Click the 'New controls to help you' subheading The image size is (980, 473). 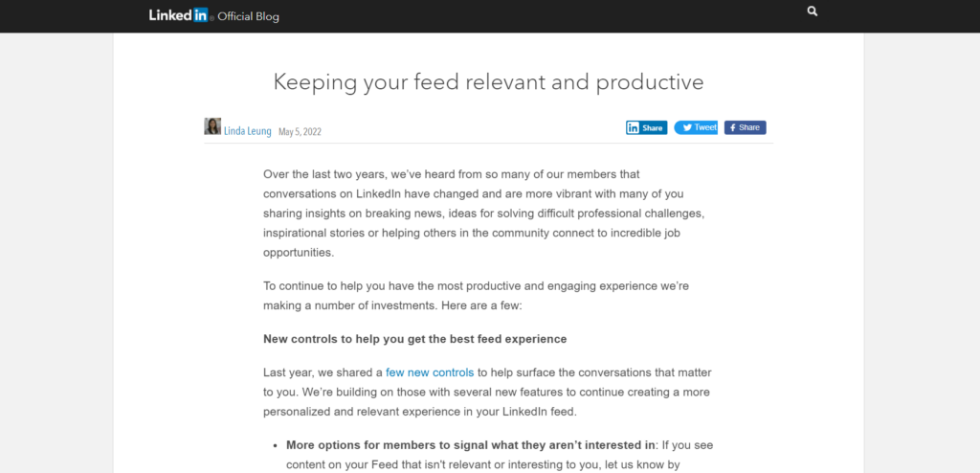415,339
